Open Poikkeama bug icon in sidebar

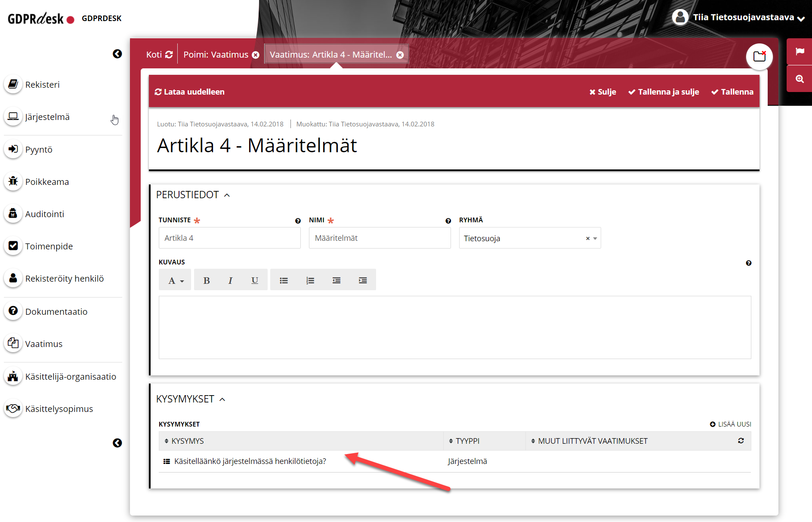coord(13,181)
